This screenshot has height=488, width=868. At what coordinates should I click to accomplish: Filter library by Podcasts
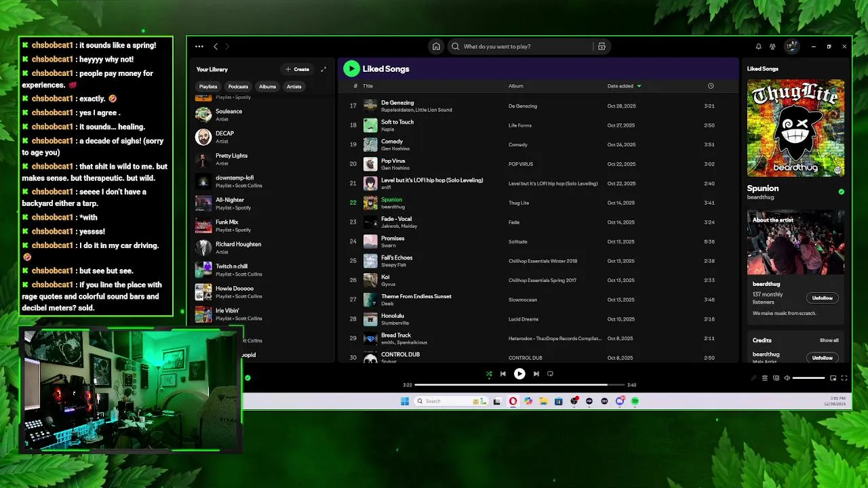238,87
